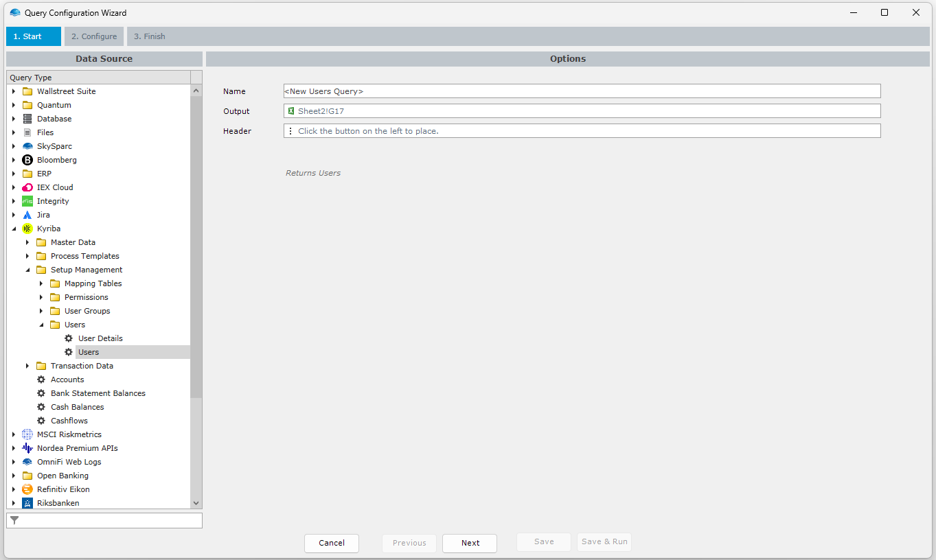Click the gear icon beside Cashflows
The width and height of the screenshot is (936, 560).
[41, 421]
